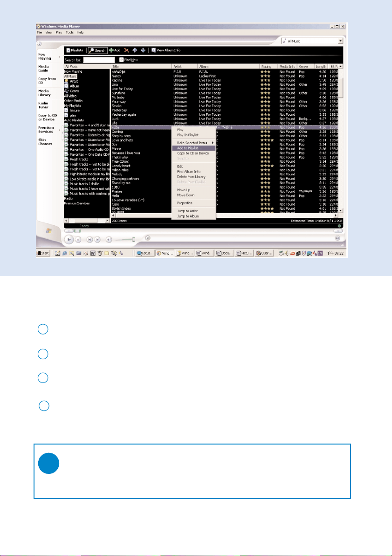Open the Playlists toolbar button
This screenshot has width=392, height=556.
(75, 50)
